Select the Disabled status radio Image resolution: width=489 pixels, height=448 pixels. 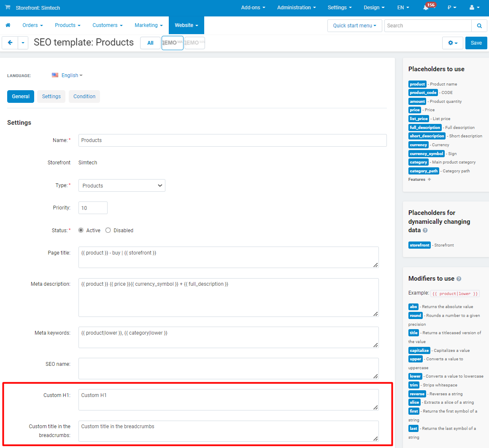[x=108, y=230]
